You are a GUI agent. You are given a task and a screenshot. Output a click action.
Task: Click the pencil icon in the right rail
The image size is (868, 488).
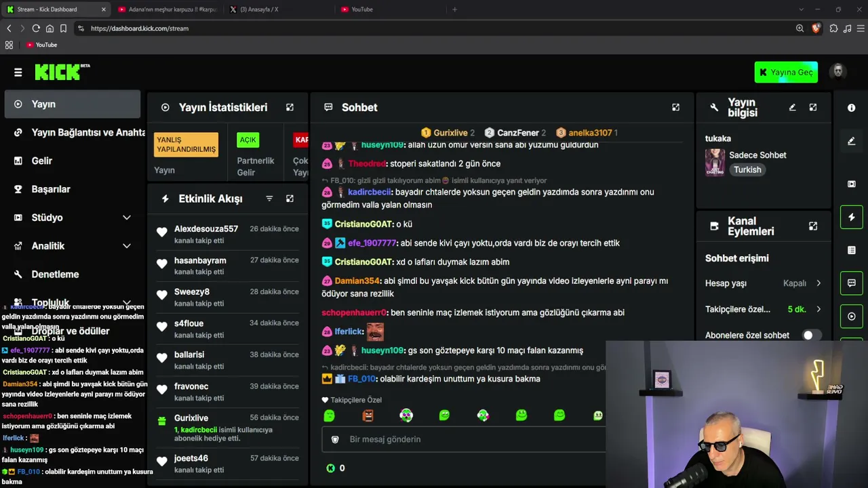point(852,141)
